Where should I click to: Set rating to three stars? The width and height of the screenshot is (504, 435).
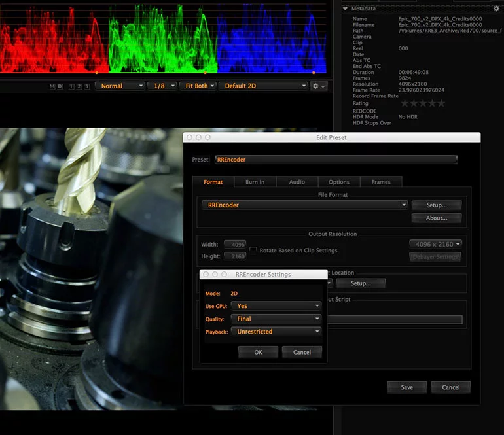click(x=423, y=103)
